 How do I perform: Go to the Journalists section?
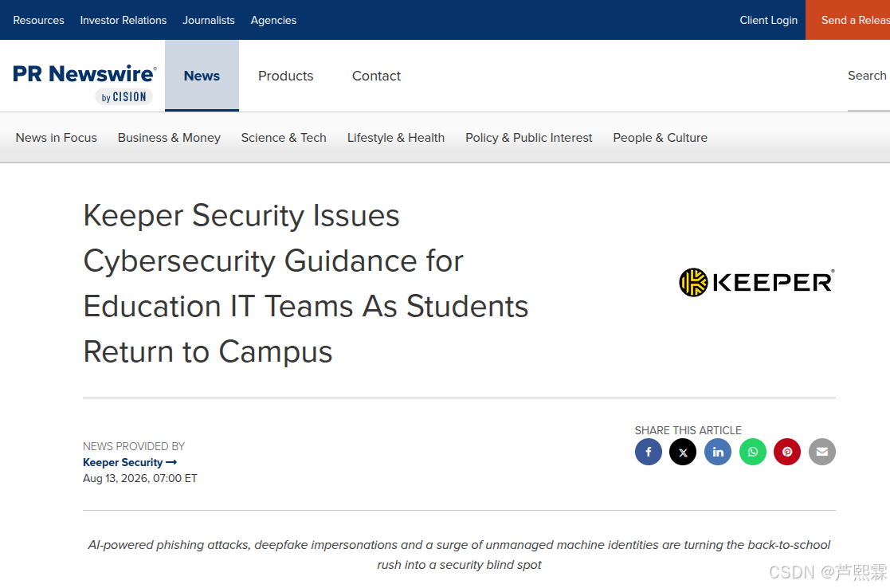pyautogui.click(x=208, y=20)
